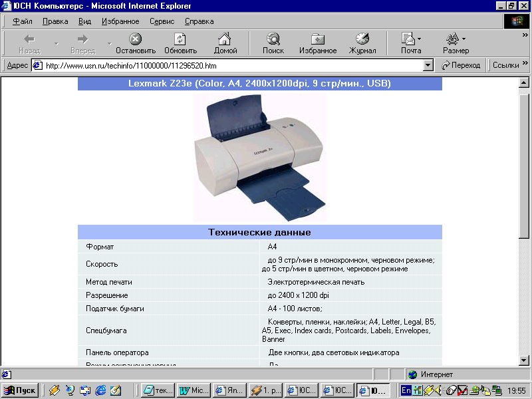This screenshot has height=399, width=532.
Task: Switch to the 'Ян...' taskbar window
Action: pos(229,390)
